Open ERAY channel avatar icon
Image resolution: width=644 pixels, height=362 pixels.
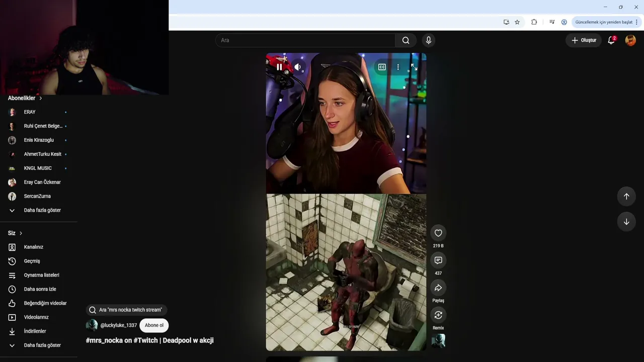click(x=12, y=112)
